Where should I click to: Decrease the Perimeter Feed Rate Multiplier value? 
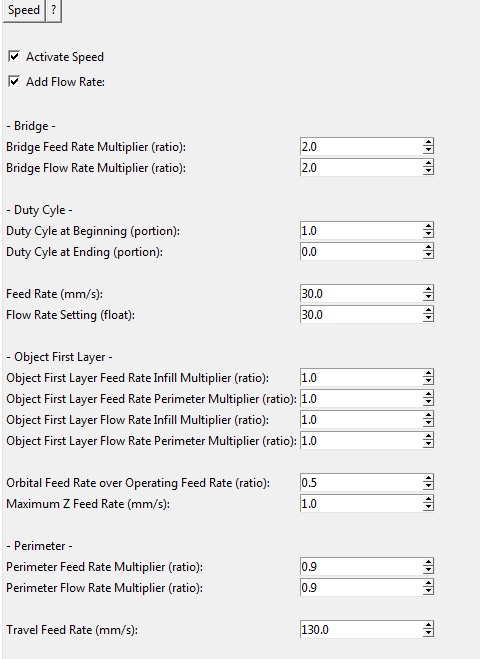(428, 571)
